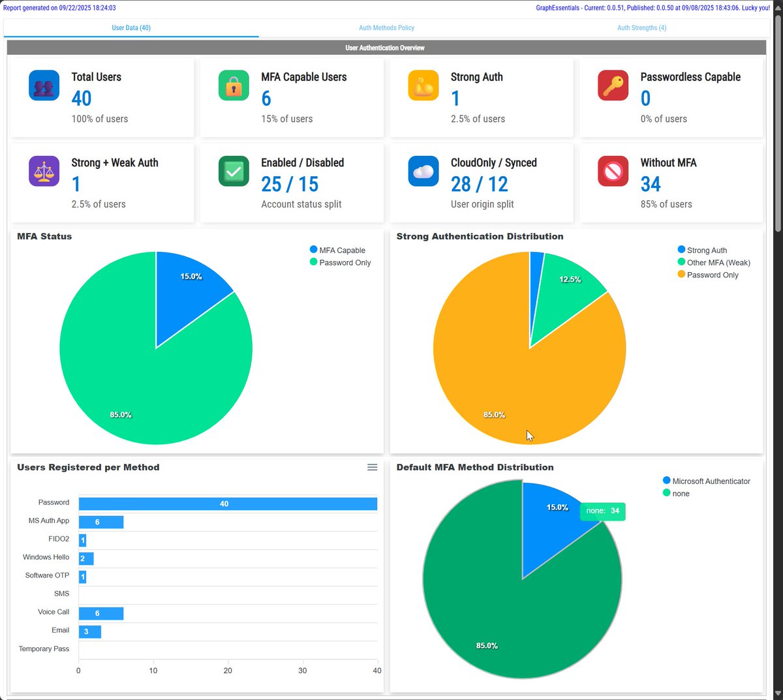The image size is (783, 700).
Task: Click the MFA Capable Users padlock icon
Action: [x=234, y=85]
